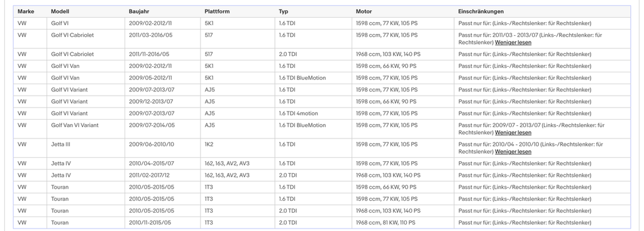Click restriction text 'Passt nur für: 2010/04 - 2010/10'
The height and width of the screenshot is (231, 644).
click(x=499, y=144)
